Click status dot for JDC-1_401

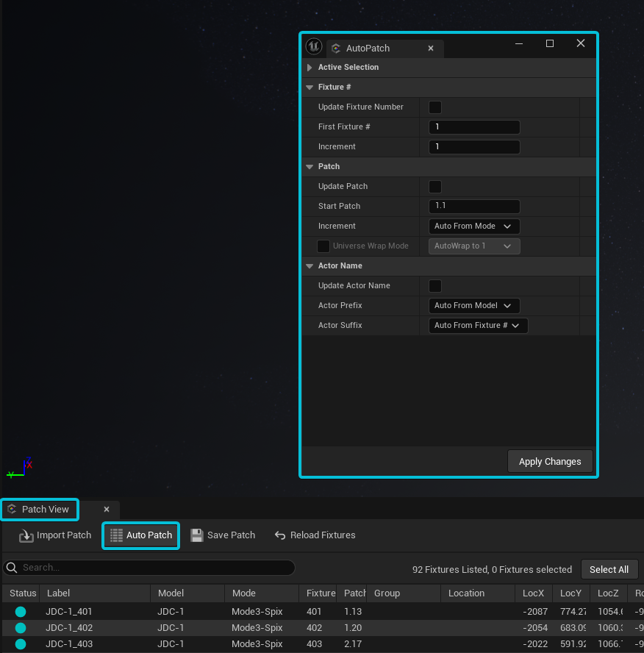(x=21, y=612)
